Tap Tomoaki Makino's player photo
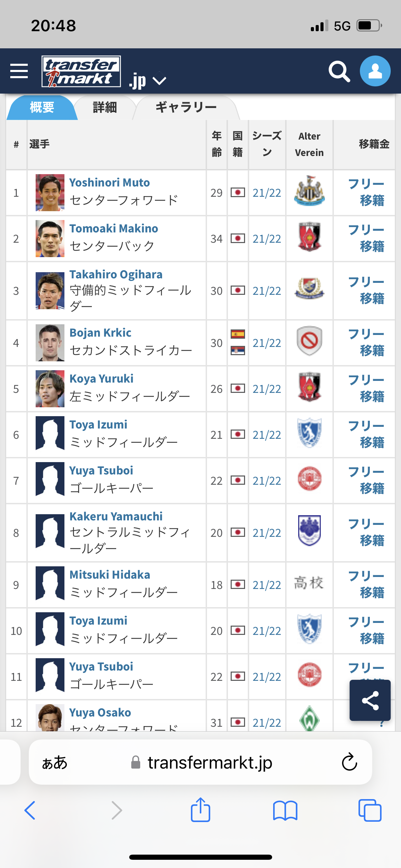401x868 pixels. point(50,239)
